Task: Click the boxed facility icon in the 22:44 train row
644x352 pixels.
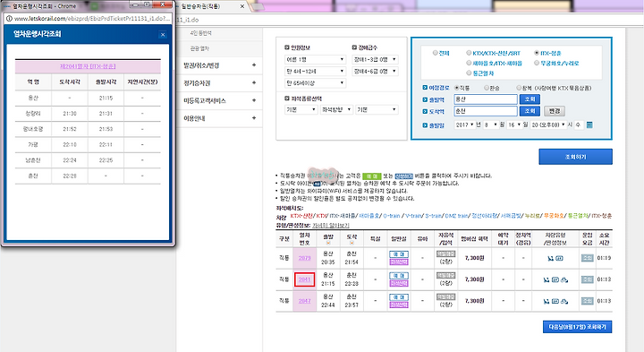Action: [555, 301]
